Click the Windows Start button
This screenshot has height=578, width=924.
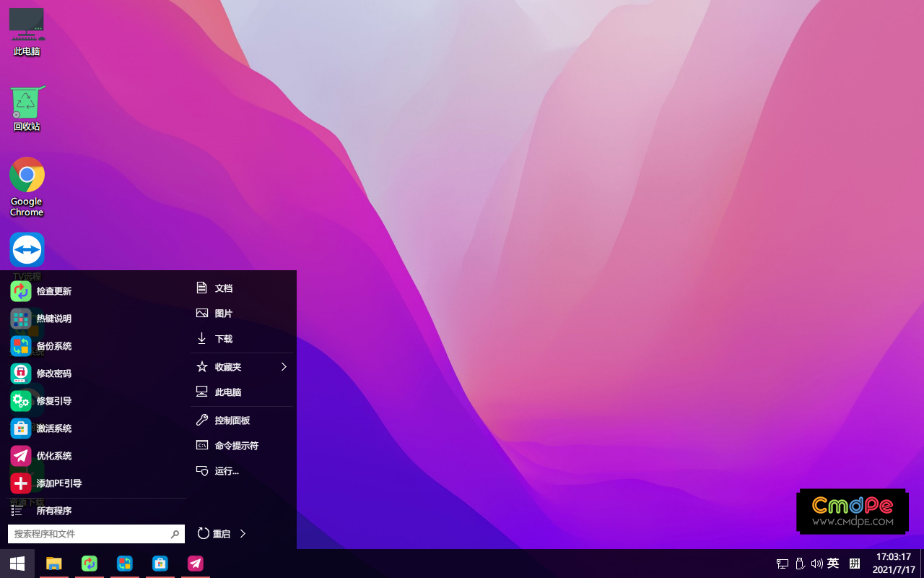[17, 564]
